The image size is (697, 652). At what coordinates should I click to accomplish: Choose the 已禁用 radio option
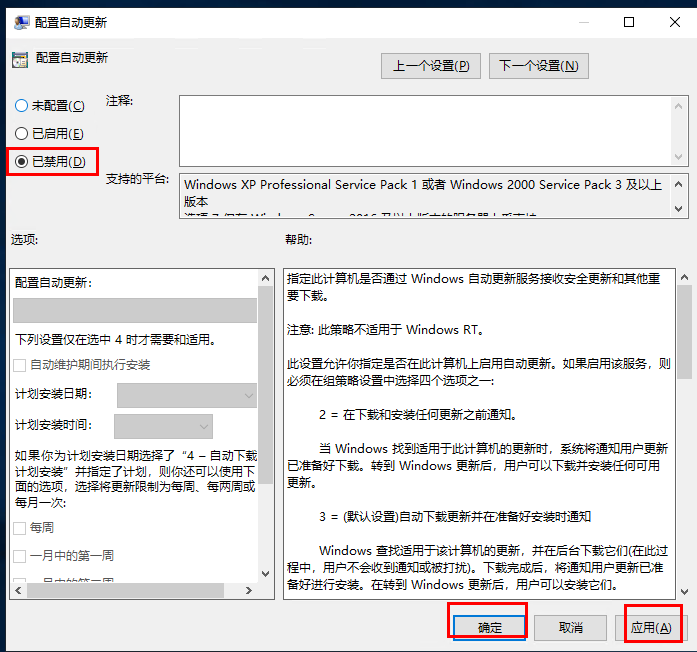[21, 161]
